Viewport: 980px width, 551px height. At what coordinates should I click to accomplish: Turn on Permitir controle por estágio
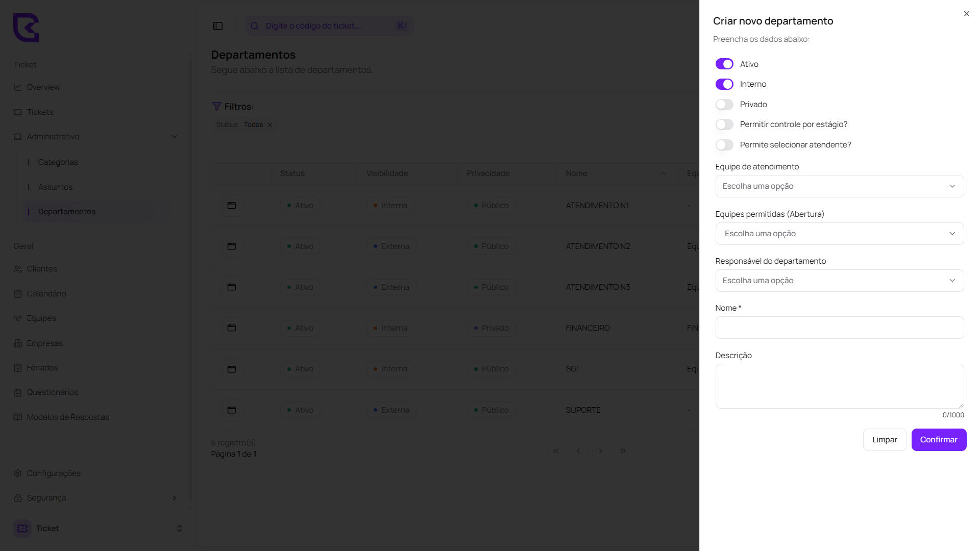pyautogui.click(x=724, y=124)
